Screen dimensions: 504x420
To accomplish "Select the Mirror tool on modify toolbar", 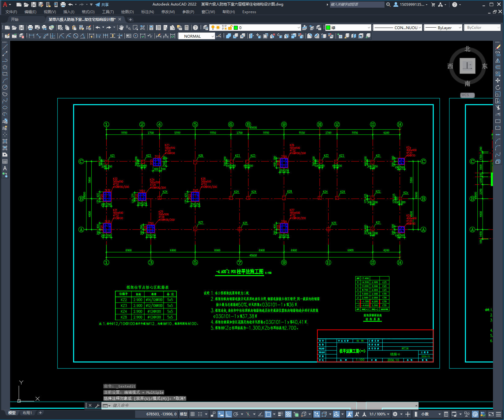I will tap(498, 60).
